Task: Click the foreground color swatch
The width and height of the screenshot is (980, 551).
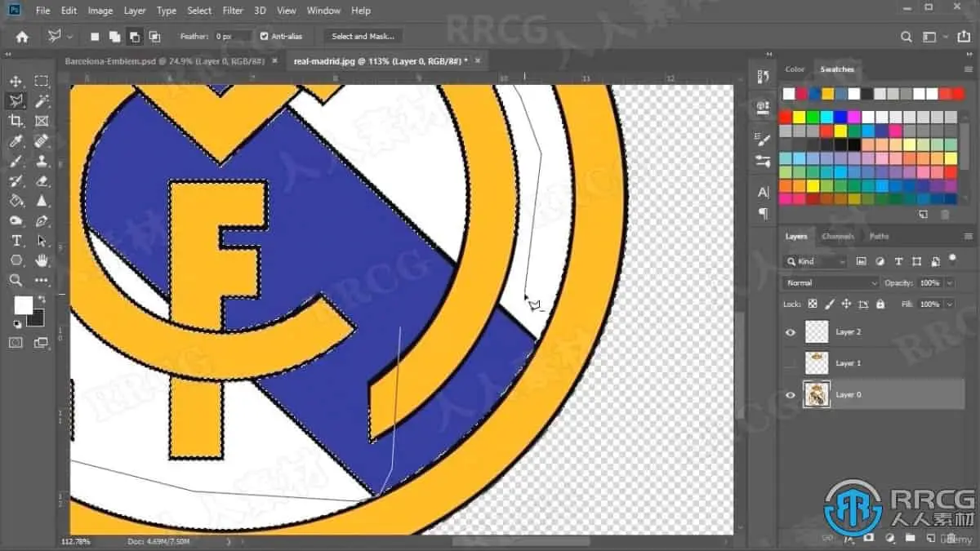Action: coord(23,305)
